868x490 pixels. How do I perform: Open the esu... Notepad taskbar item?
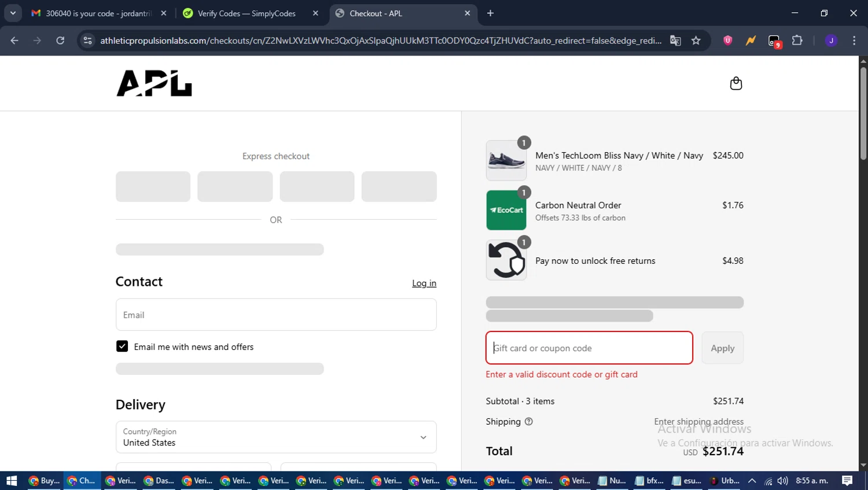tap(686, 481)
